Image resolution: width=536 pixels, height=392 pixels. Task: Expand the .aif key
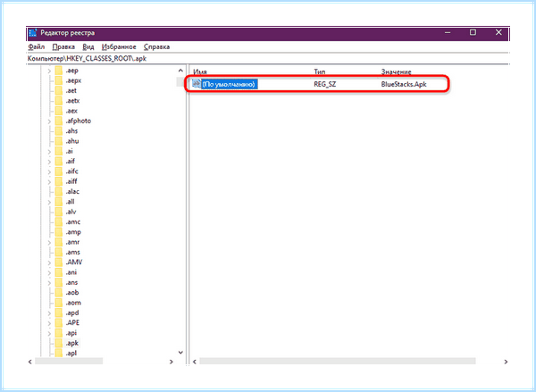[49, 162]
